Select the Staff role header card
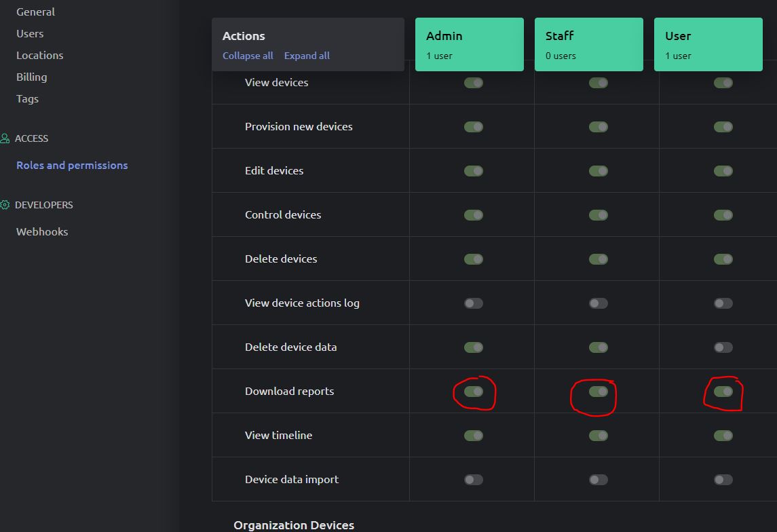The width and height of the screenshot is (777, 532). (x=588, y=44)
